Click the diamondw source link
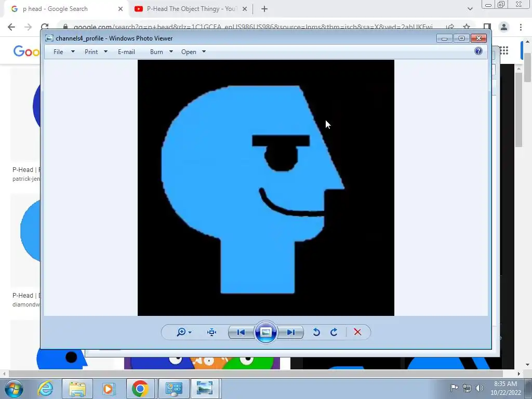The image size is (532, 399). pyautogui.click(x=26, y=304)
